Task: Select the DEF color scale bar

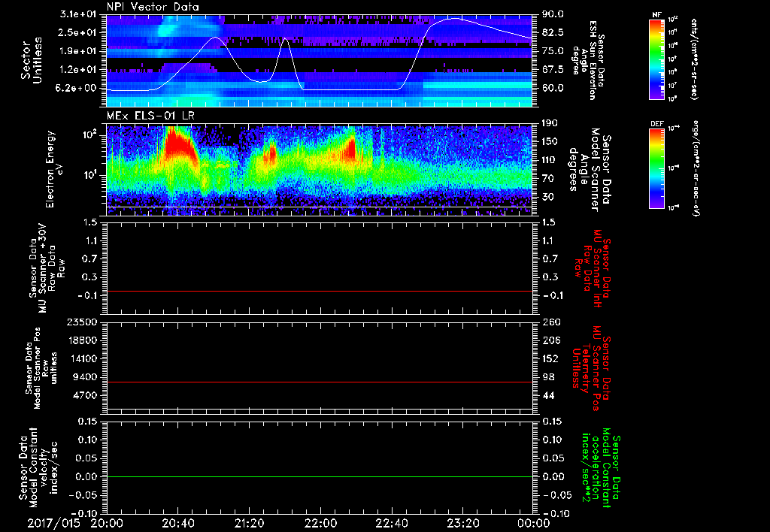Action: [x=657, y=168]
